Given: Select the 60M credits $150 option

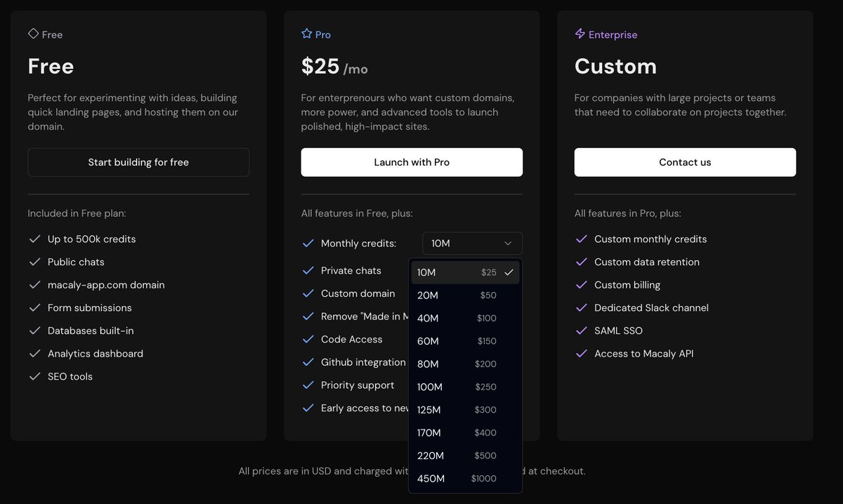Looking at the screenshot, I should 465,341.
